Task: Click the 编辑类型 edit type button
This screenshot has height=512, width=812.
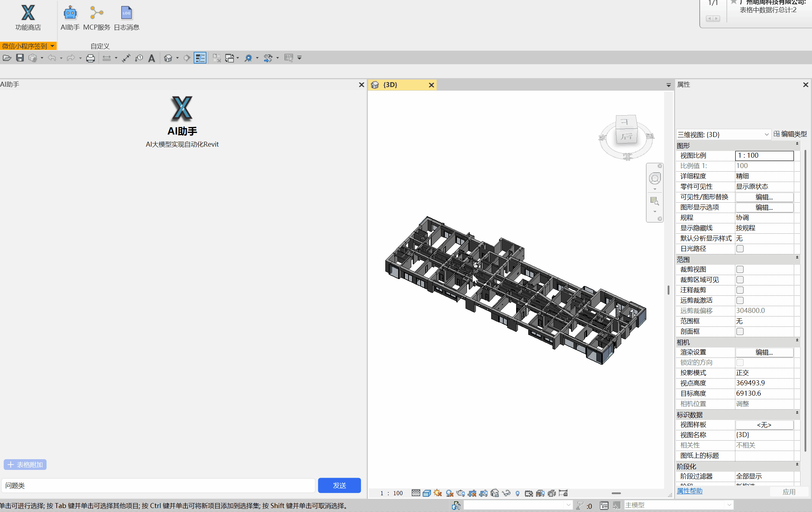Action: 790,134
